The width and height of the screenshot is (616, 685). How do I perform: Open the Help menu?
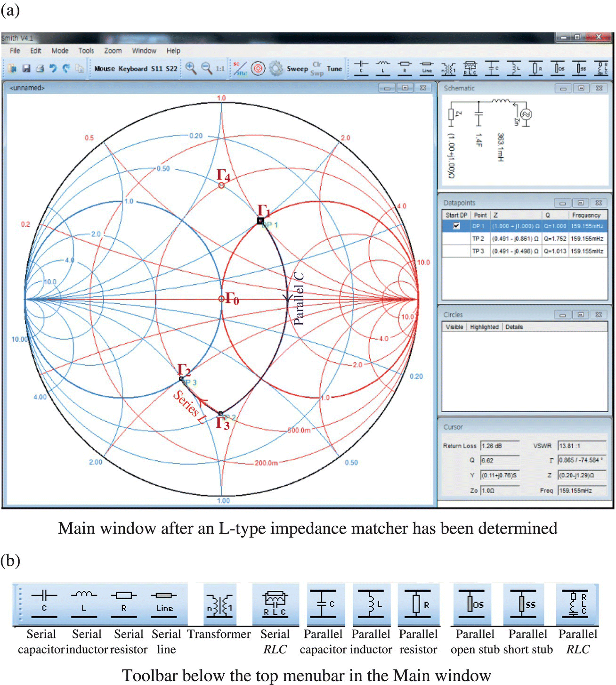[173, 50]
